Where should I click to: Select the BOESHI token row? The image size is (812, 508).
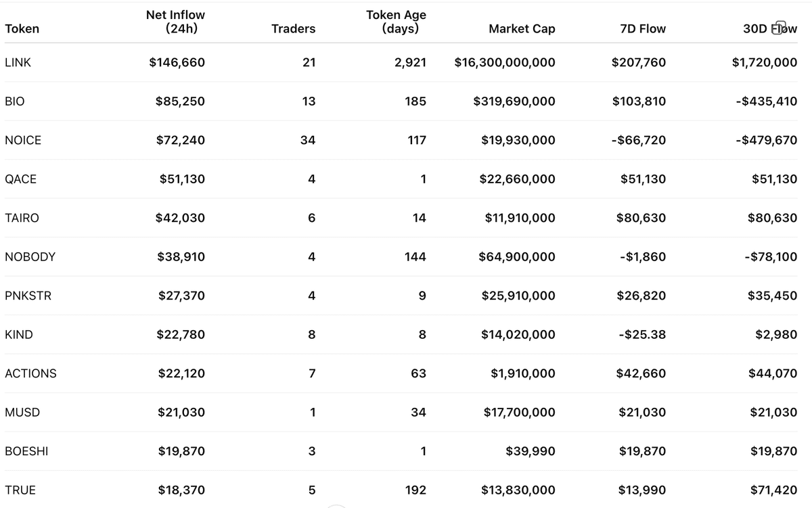(x=26, y=451)
